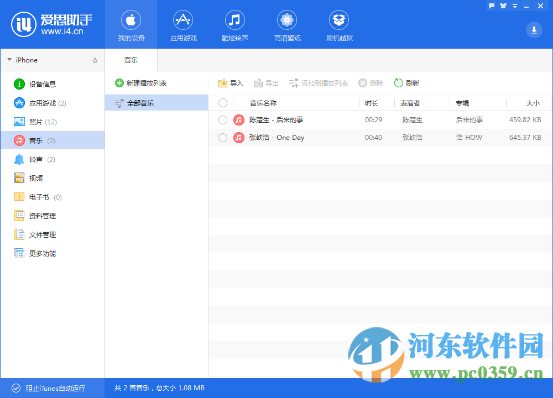Sort by 时长 duration column header

371,103
